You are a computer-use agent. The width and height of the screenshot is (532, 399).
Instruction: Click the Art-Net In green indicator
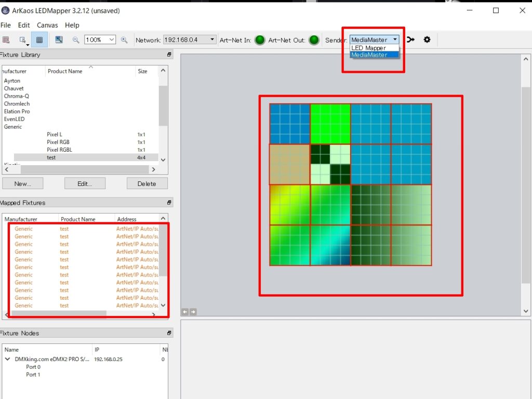[x=260, y=40]
